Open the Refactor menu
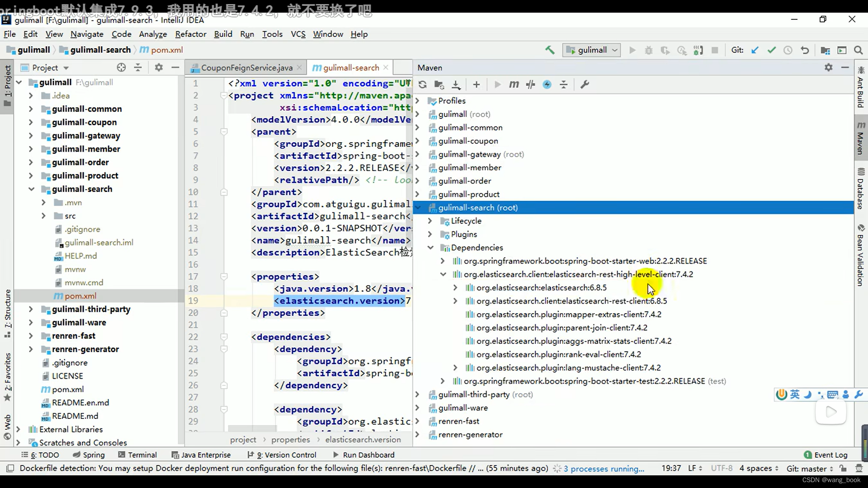Screen dimensions: 868x488 pyautogui.click(x=190, y=34)
